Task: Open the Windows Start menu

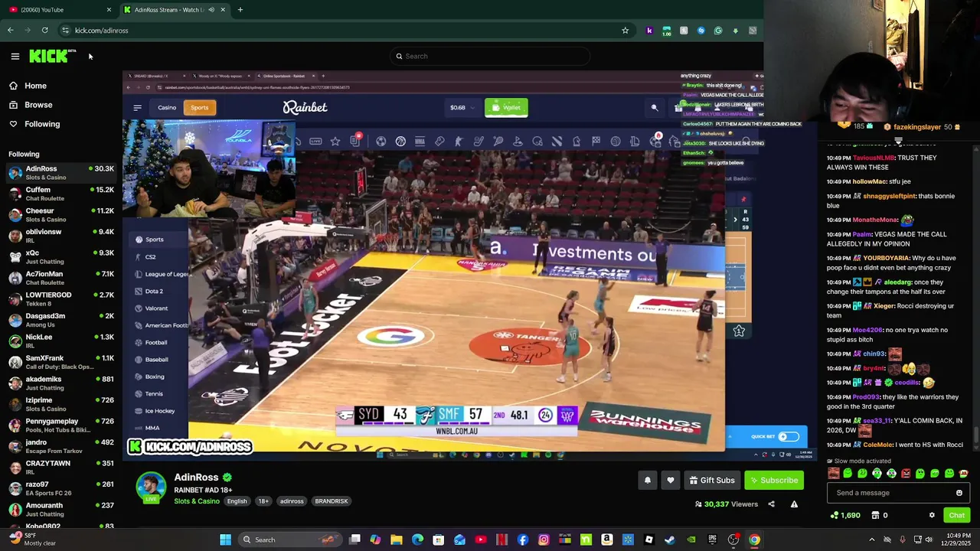Action: (225, 540)
